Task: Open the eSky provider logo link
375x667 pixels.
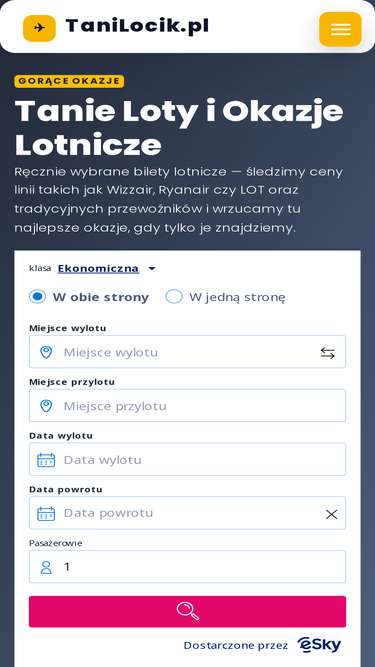Action: tap(319, 645)
